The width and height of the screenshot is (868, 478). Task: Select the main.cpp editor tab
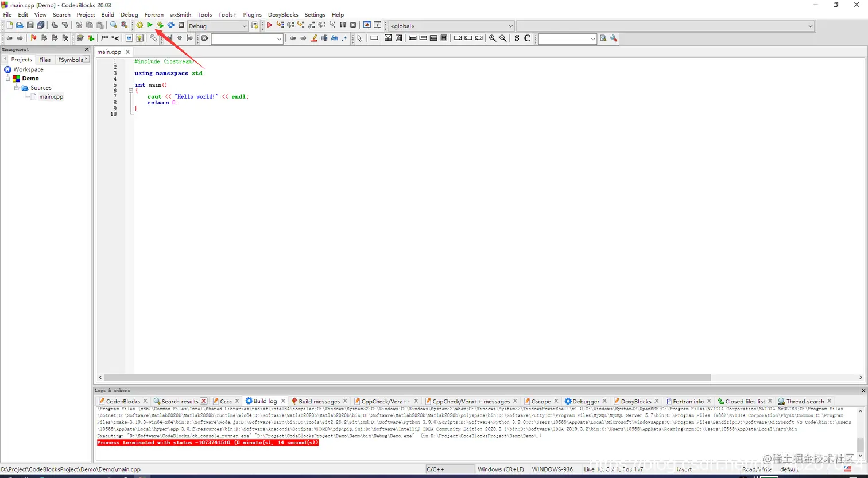109,52
